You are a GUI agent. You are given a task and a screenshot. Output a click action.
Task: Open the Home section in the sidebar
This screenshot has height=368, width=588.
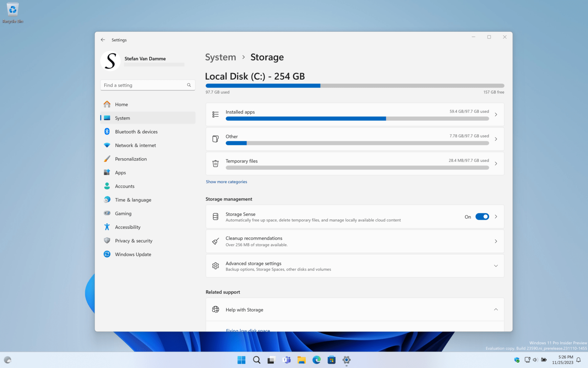tap(106, 104)
